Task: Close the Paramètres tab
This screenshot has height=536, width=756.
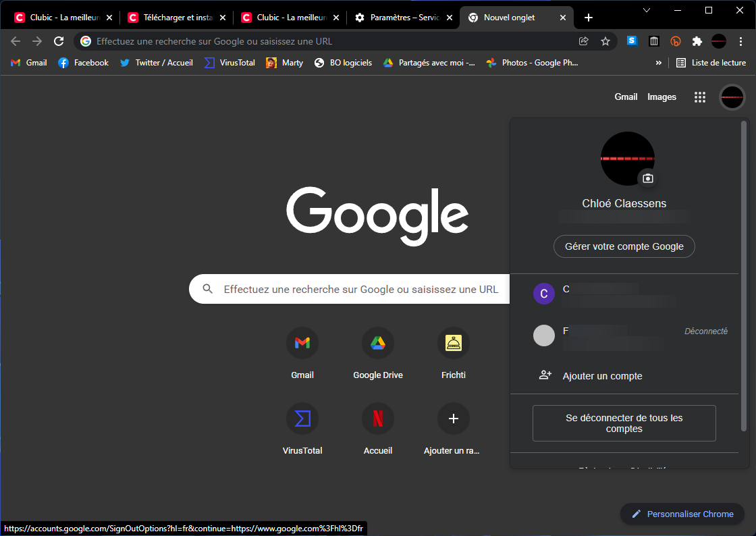Action: 450,18
